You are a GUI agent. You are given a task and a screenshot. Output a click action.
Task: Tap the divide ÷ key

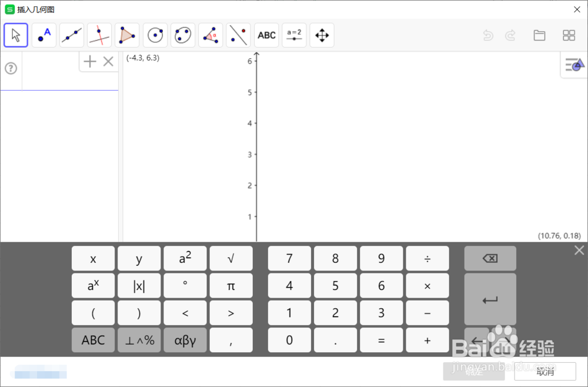(x=427, y=258)
